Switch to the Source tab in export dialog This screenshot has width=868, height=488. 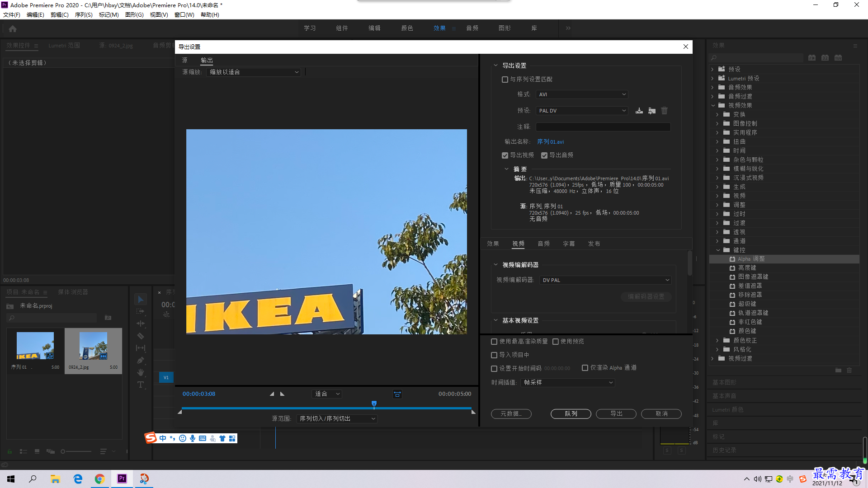[184, 60]
